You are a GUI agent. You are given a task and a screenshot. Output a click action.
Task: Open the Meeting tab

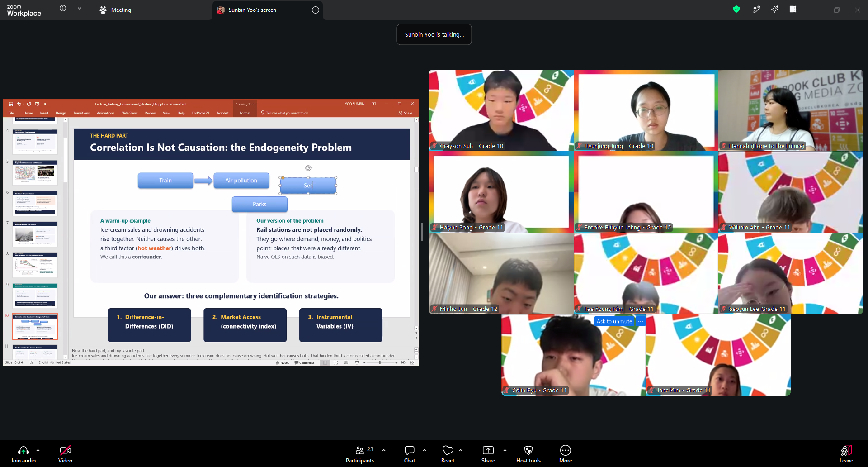click(115, 10)
